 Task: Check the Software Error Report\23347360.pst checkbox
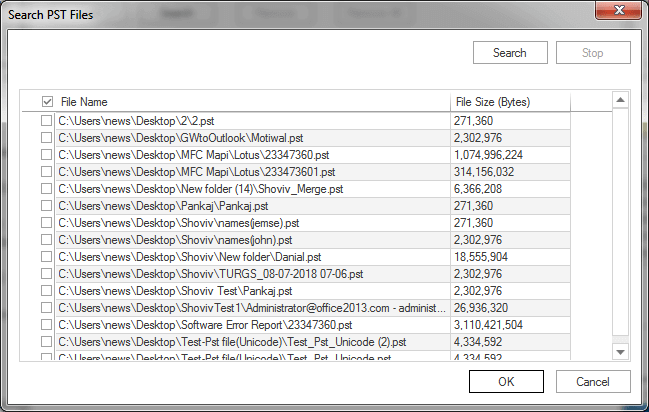[47, 325]
